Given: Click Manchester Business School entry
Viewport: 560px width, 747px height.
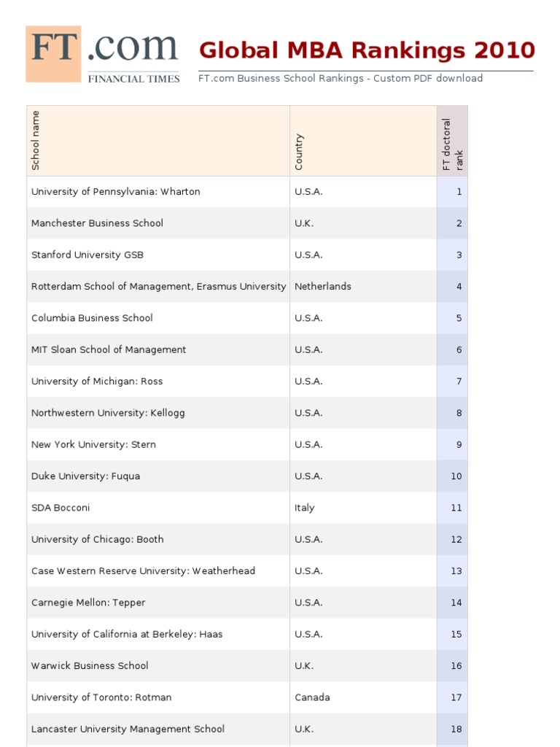Looking at the screenshot, I should [97, 223].
